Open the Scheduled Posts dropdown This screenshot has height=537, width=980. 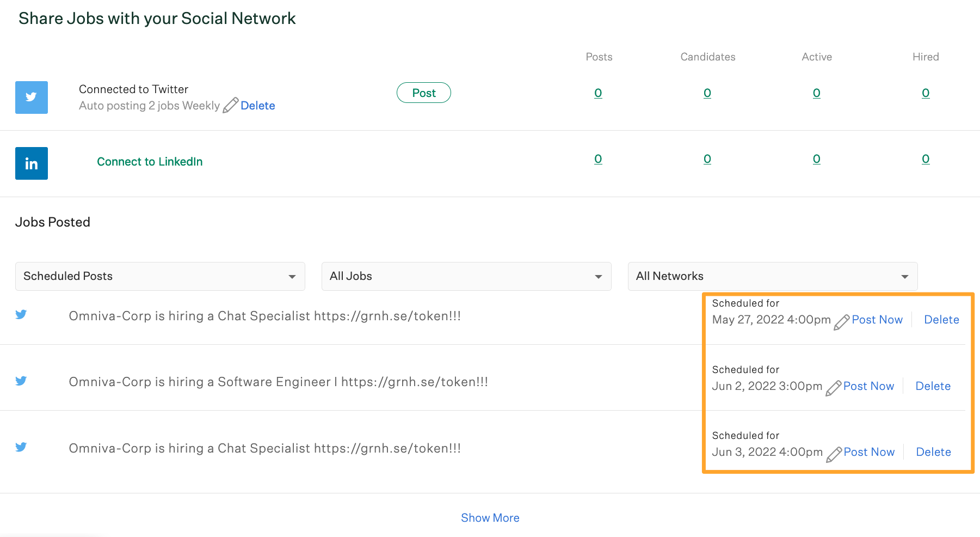(160, 277)
